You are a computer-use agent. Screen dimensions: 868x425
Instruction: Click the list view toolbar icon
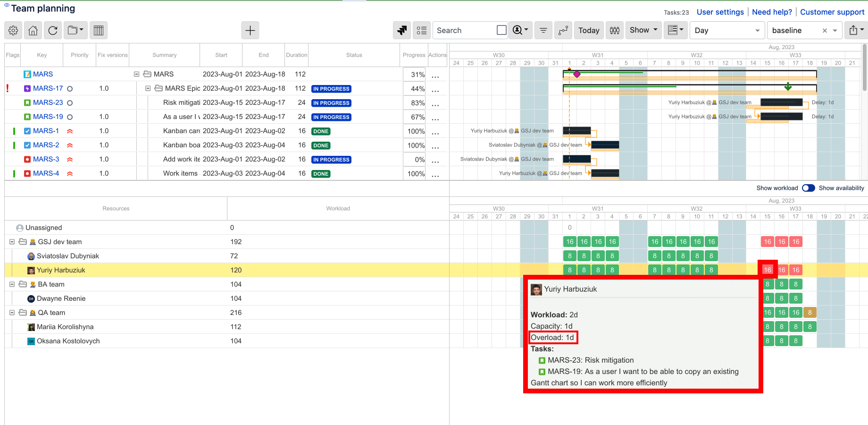click(422, 30)
